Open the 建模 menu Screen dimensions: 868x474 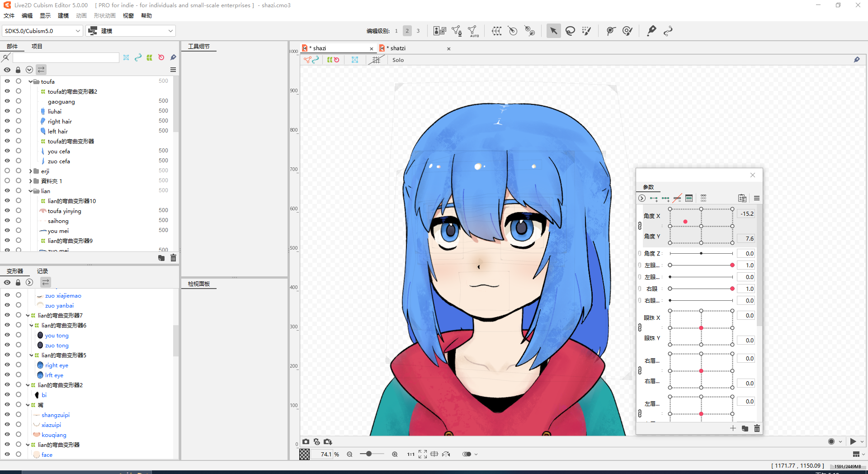(x=63, y=15)
